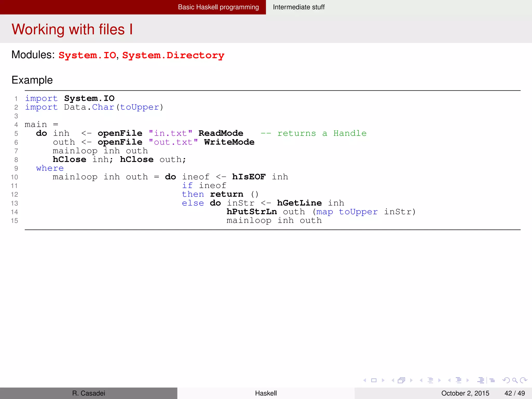Screen dimensions: 532x399
Task: Click the stacked frames navigation icon
Action: 402,380
